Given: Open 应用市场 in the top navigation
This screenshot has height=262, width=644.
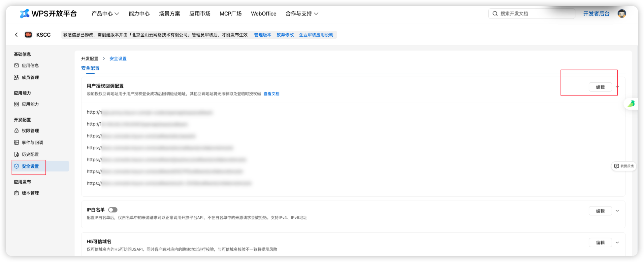Looking at the screenshot, I should [200, 14].
